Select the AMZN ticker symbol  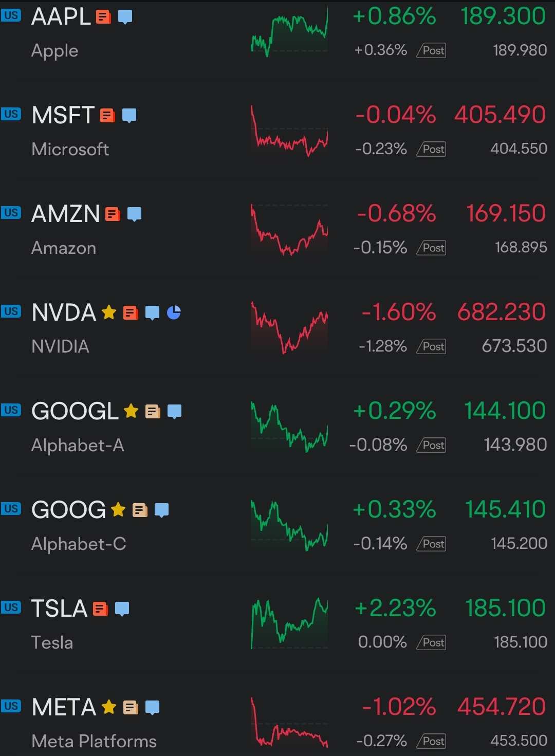tap(66, 214)
